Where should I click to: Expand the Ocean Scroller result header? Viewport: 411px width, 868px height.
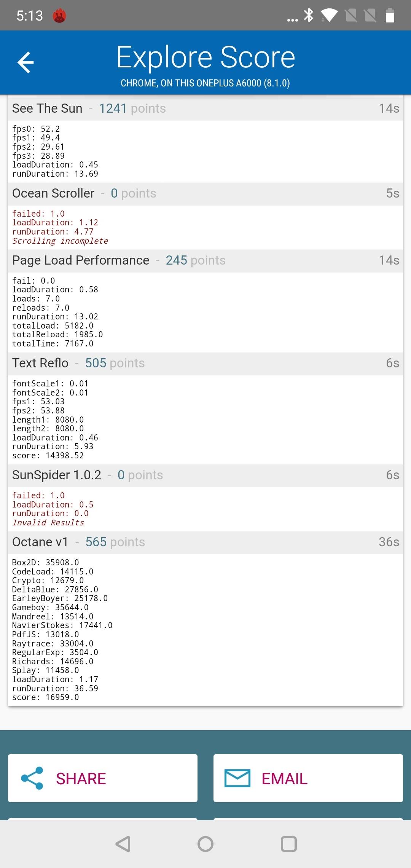tap(205, 194)
